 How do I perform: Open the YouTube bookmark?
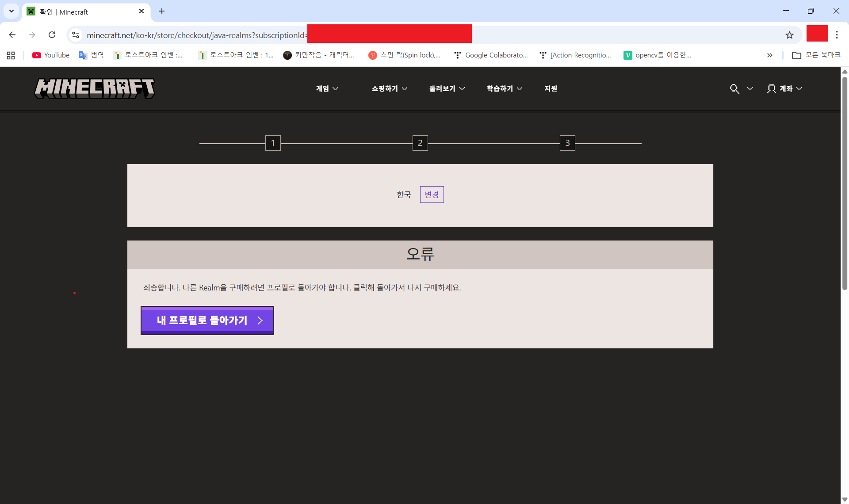(x=51, y=55)
